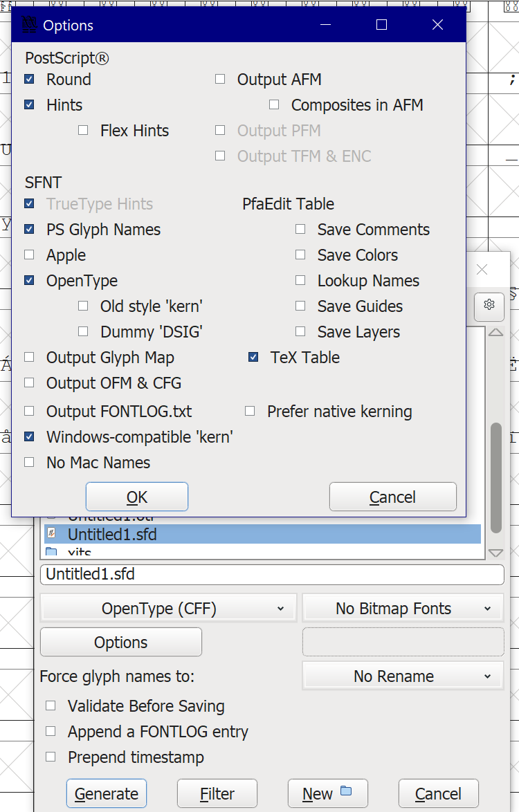Open the No Bitmap Fonts dropdown
This screenshot has height=812, width=519.
point(403,607)
